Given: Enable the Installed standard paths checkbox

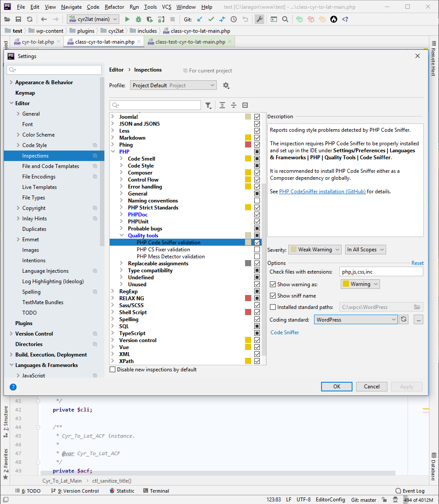Looking at the screenshot, I should coord(273,307).
